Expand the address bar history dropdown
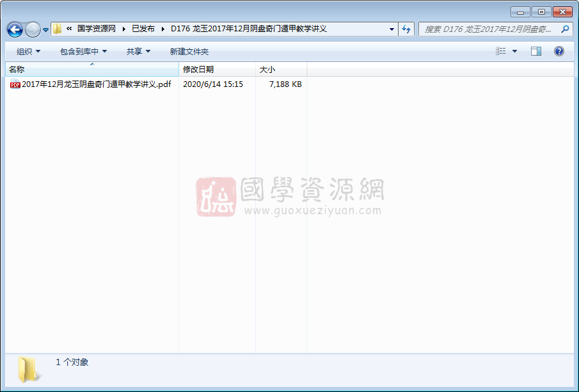This screenshot has width=579, height=392. pyautogui.click(x=392, y=29)
